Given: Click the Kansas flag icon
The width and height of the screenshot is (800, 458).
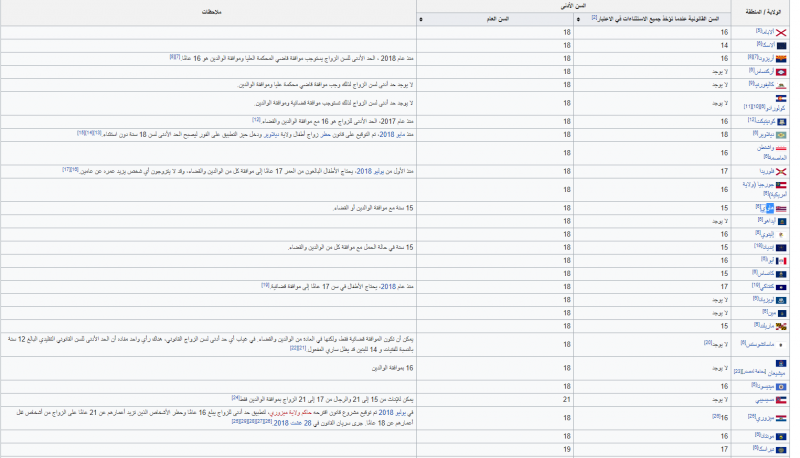Looking at the screenshot, I should pyautogui.click(x=781, y=274).
